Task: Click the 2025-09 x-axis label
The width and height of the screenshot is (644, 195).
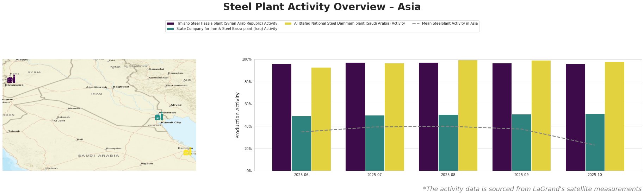Action: click(x=521, y=175)
